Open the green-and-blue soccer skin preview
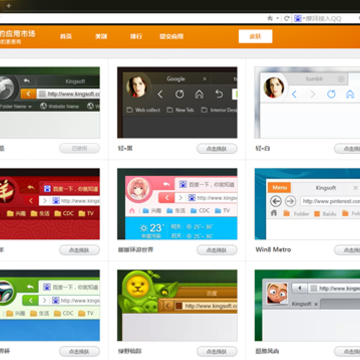This screenshot has height=360, width=360. (50, 305)
